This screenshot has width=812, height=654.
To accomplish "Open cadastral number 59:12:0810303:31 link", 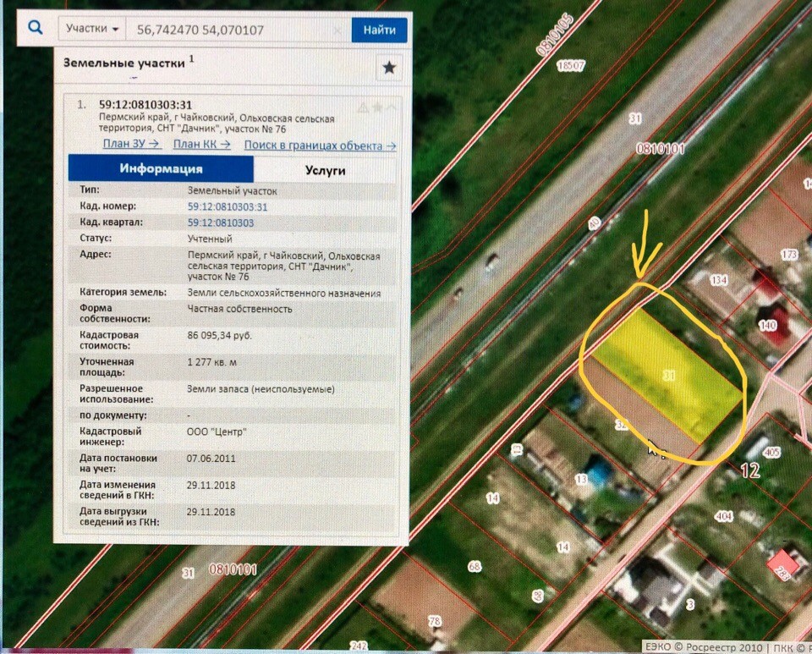I will pyautogui.click(x=227, y=206).
